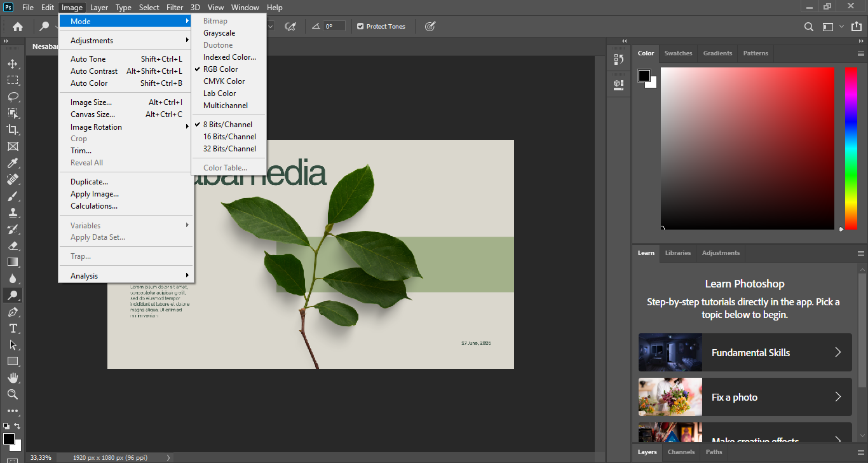Click Image Size menu entry
868x463 pixels.
click(x=91, y=102)
